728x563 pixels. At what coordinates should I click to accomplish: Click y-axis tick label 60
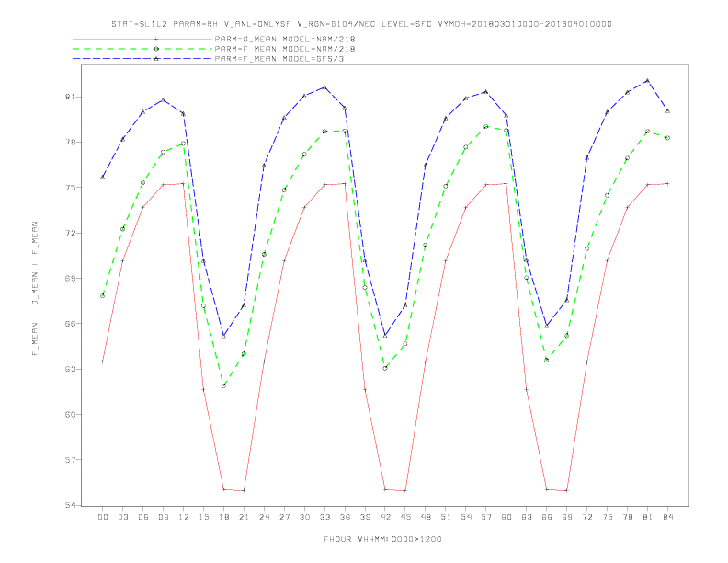click(70, 414)
